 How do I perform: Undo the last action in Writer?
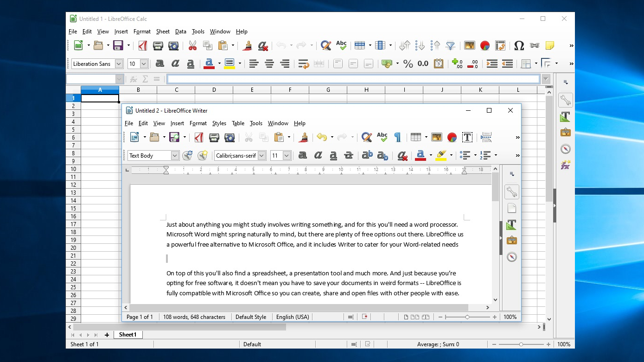(322, 137)
